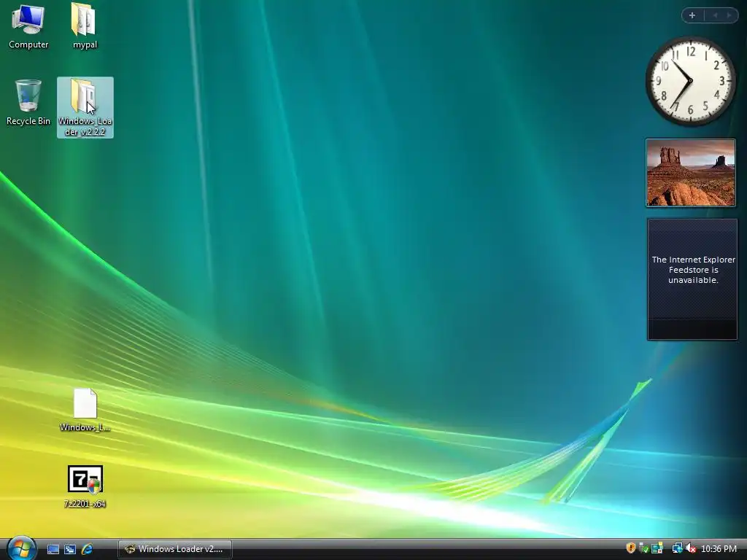
Task: Click the muted volume tray icon
Action: [x=690, y=548]
